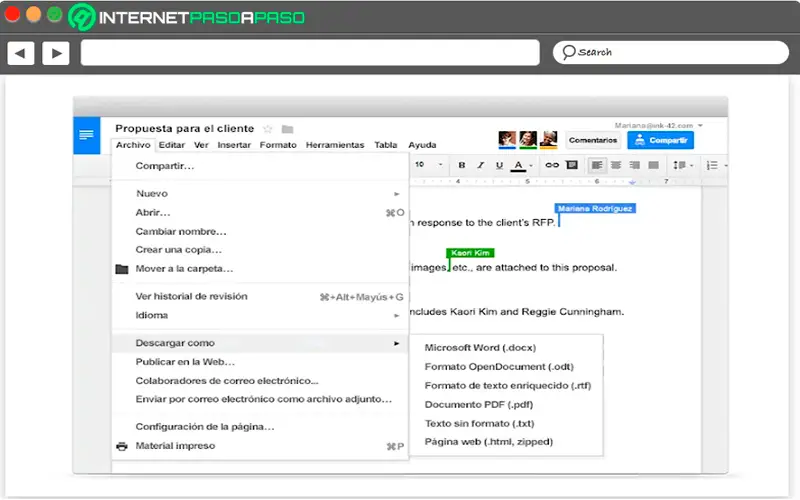Center align the text
The width and height of the screenshot is (800, 500).
pyautogui.click(x=616, y=165)
